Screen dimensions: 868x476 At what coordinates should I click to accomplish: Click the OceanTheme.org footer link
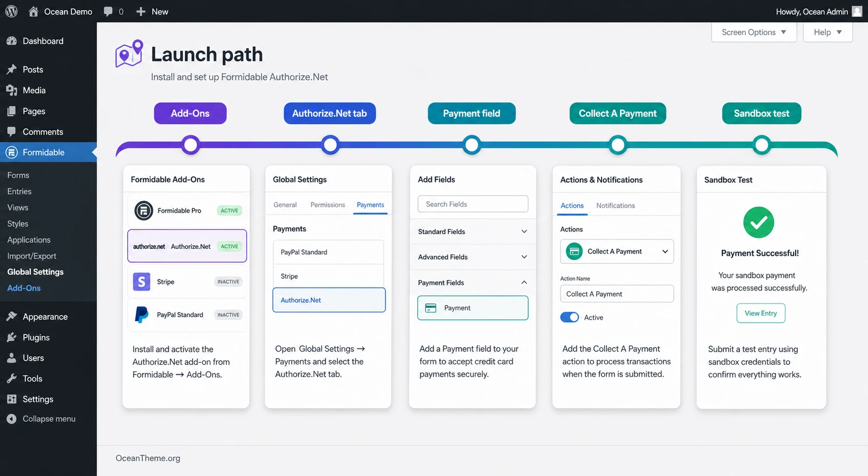[148, 458]
